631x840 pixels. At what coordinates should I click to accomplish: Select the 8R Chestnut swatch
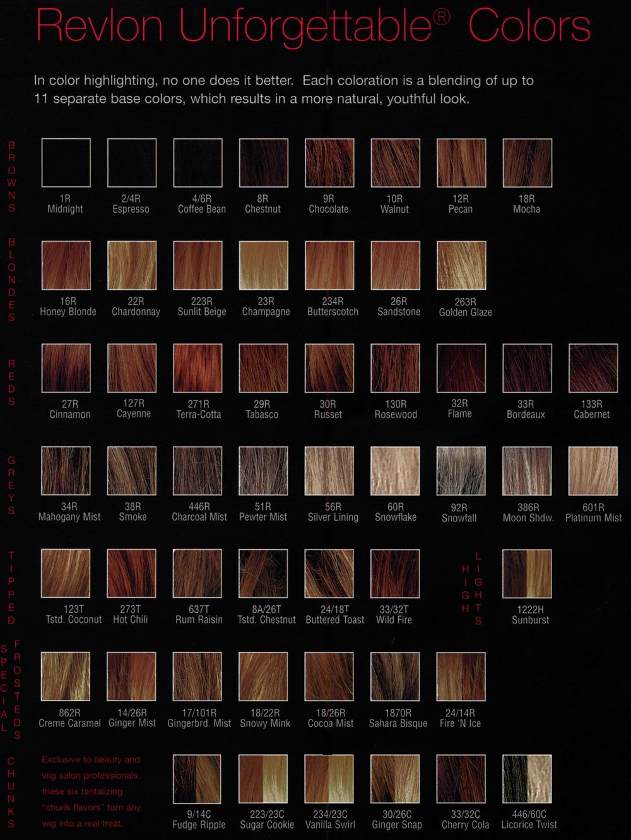[264, 163]
